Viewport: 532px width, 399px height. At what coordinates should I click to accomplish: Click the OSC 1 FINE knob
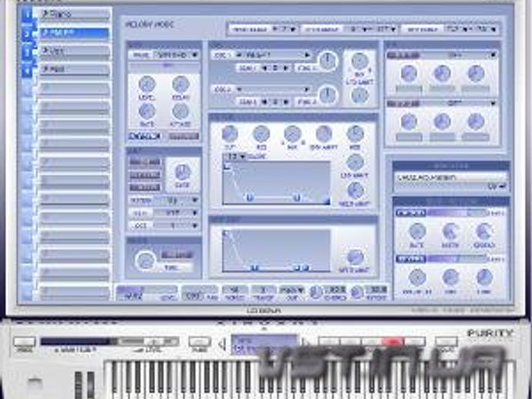(328, 60)
